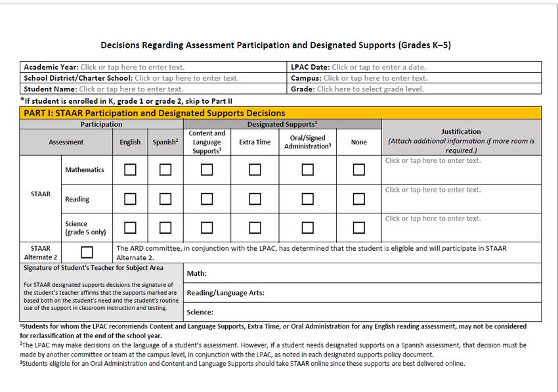This screenshot has width=558, height=392.
Task: Check the Spanish box for Reading
Action: pyautogui.click(x=165, y=199)
